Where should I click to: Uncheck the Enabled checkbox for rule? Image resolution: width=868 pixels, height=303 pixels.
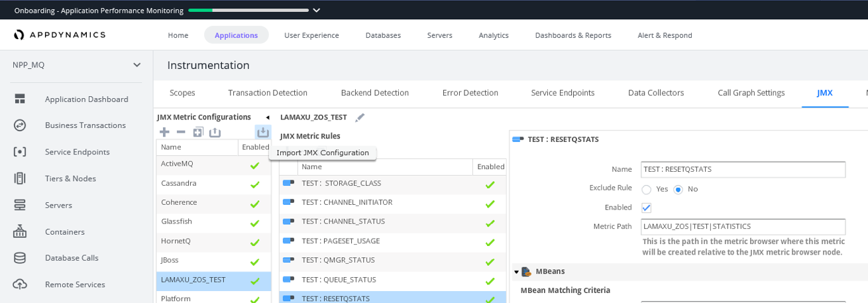[x=647, y=208]
